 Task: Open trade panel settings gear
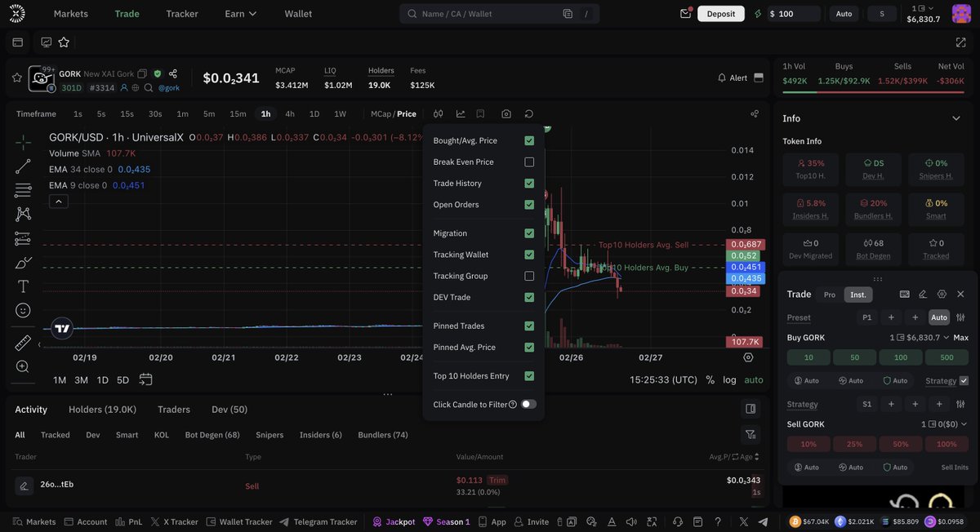tap(942, 294)
